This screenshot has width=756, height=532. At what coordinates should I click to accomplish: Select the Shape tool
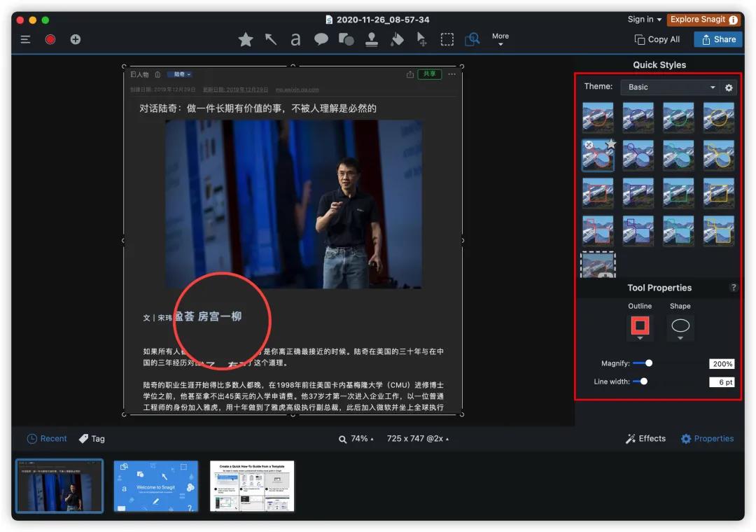(x=345, y=39)
